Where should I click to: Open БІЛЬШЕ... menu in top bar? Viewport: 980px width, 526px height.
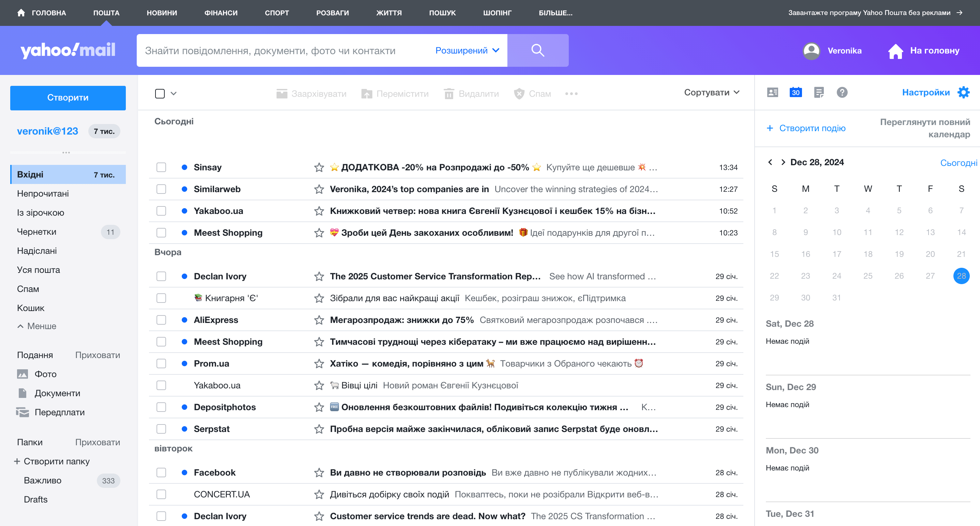[555, 13]
